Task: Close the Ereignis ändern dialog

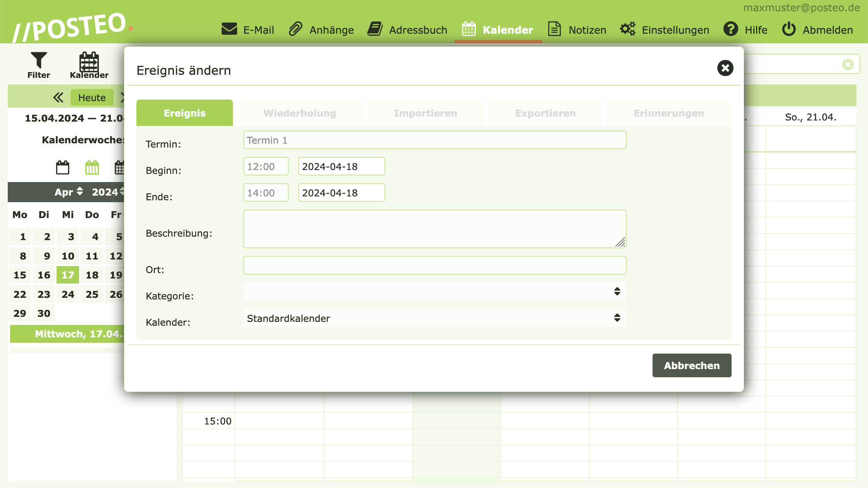Action: click(x=725, y=68)
